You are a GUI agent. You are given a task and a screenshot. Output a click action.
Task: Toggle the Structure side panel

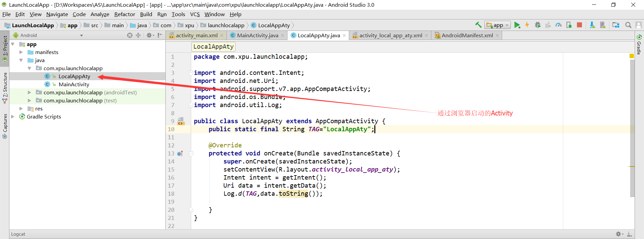[5, 85]
